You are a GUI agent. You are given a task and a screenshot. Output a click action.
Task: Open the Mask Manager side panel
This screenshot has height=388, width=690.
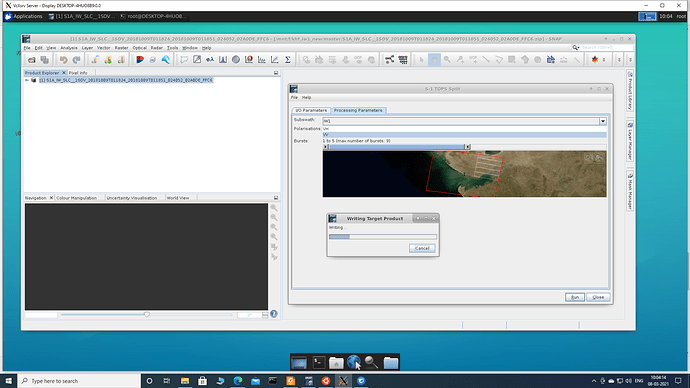tap(630, 191)
